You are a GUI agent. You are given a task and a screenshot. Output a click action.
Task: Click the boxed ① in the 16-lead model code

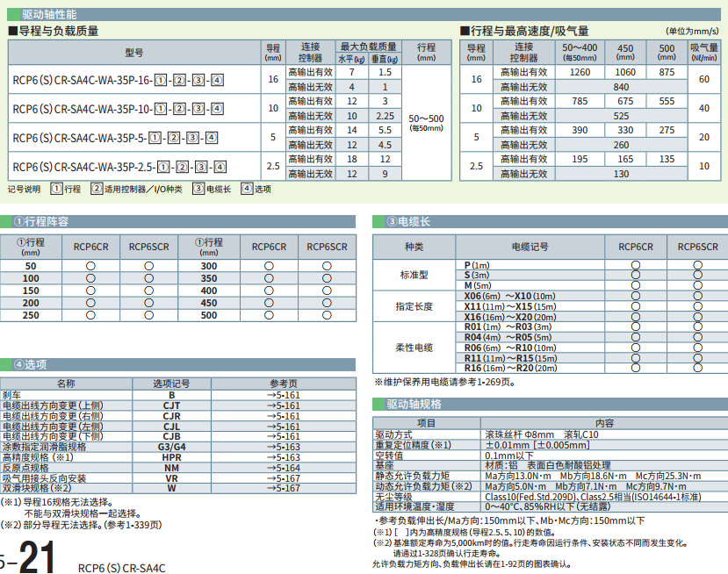(x=160, y=82)
